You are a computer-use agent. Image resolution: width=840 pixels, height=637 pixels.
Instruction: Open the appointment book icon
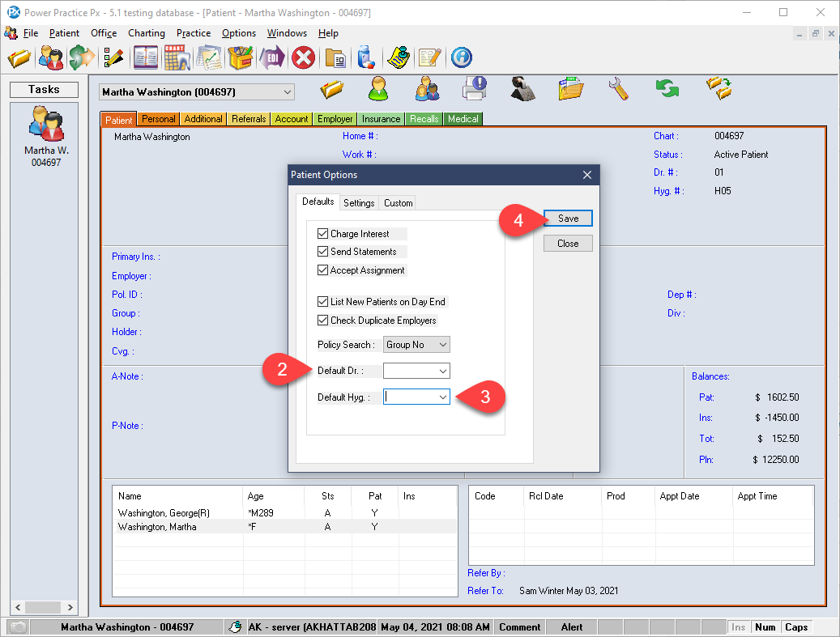(146, 57)
